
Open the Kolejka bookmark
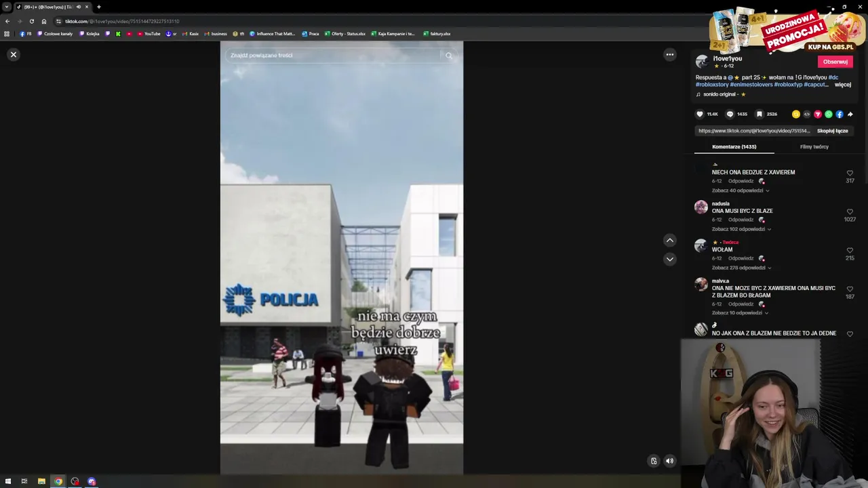click(x=90, y=34)
